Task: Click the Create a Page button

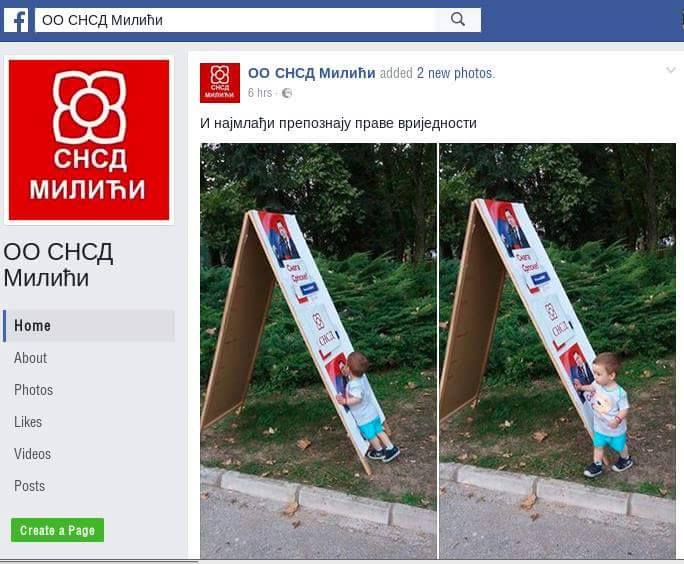Action: click(58, 530)
